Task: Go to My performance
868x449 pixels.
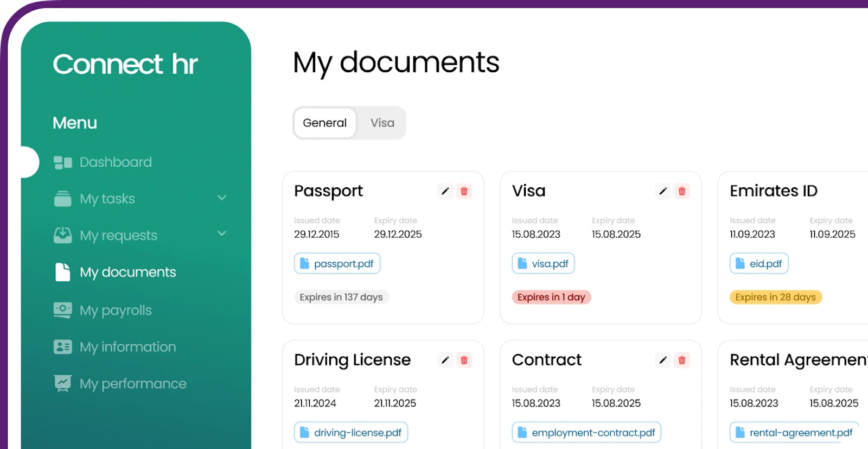Action: click(x=133, y=383)
